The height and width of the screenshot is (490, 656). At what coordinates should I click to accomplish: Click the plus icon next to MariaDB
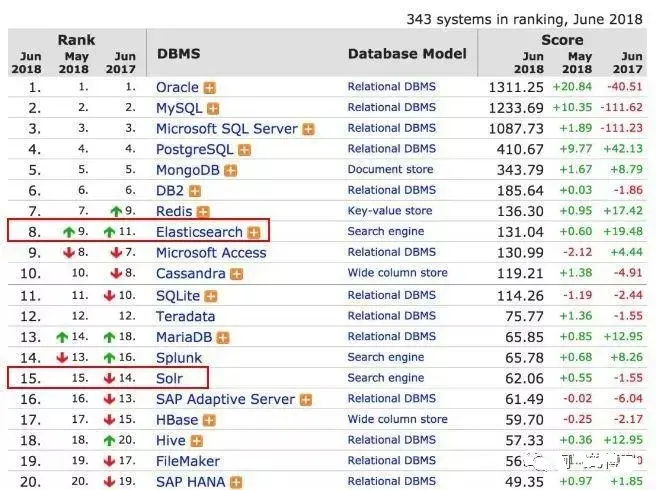click(223, 338)
